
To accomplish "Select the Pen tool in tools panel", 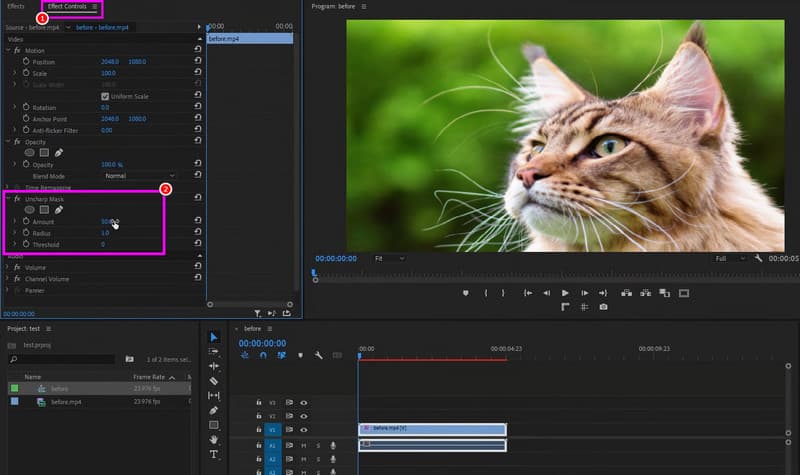I will click(x=214, y=410).
